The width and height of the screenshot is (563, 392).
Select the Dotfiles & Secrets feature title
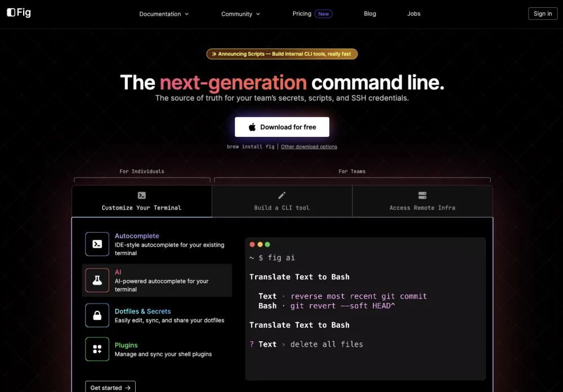click(x=142, y=311)
